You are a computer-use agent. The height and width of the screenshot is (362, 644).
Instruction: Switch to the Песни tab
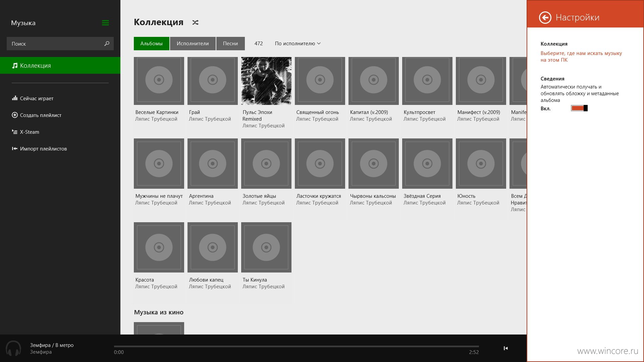click(x=230, y=44)
